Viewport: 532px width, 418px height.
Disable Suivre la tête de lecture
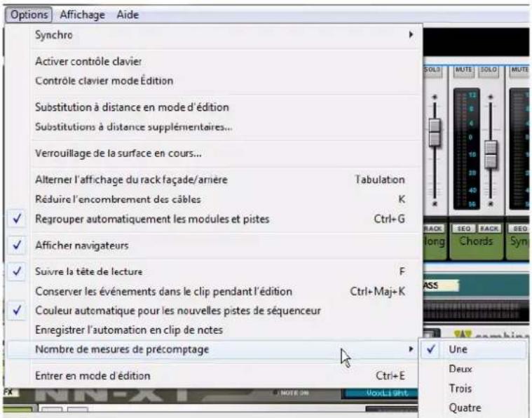(x=214, y=271)
